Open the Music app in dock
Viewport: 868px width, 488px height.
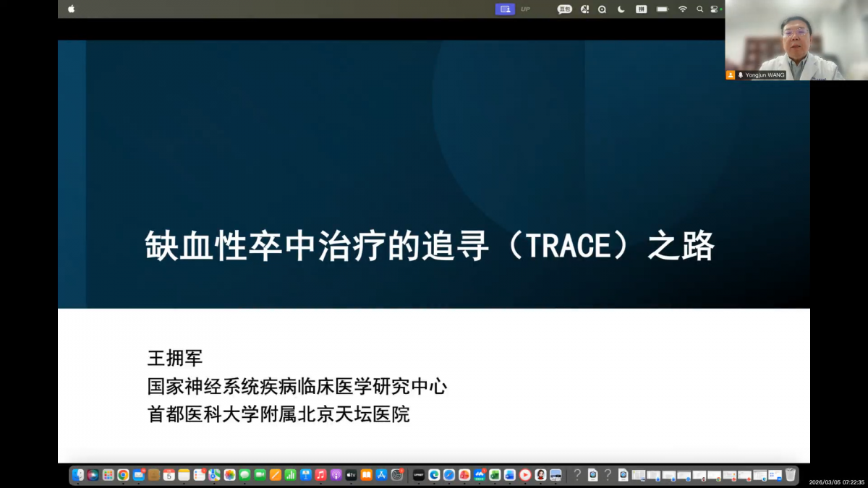321,475
